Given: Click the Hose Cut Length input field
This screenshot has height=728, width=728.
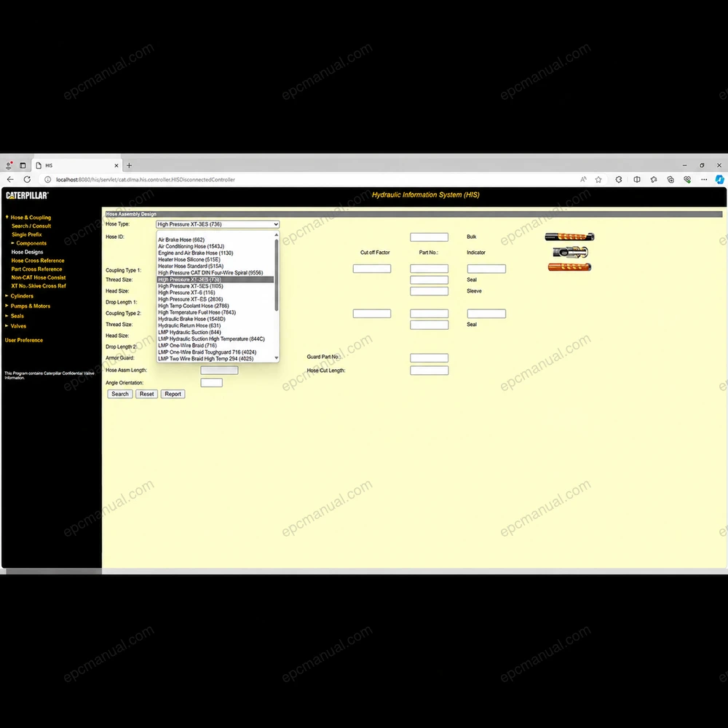Looking at the screenshot, I should coord(429,371).
